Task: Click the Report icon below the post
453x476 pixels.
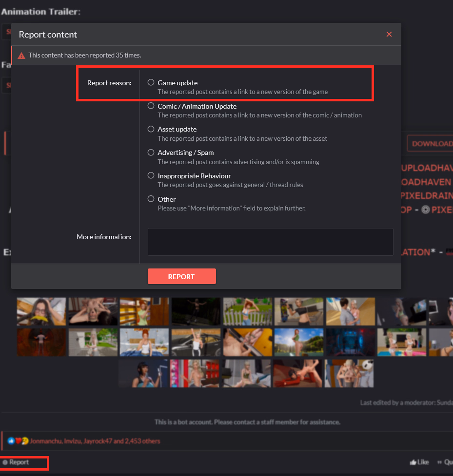Action: click(x=5, y=462)
